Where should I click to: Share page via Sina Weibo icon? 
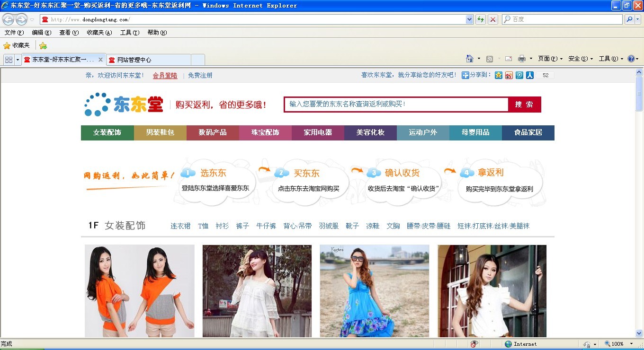click(509, 75)
